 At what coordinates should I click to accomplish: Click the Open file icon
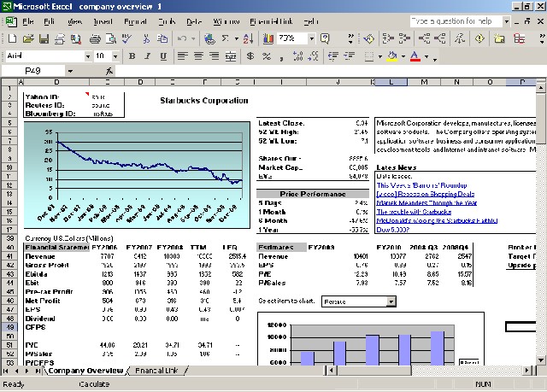[x=28, y=38]
